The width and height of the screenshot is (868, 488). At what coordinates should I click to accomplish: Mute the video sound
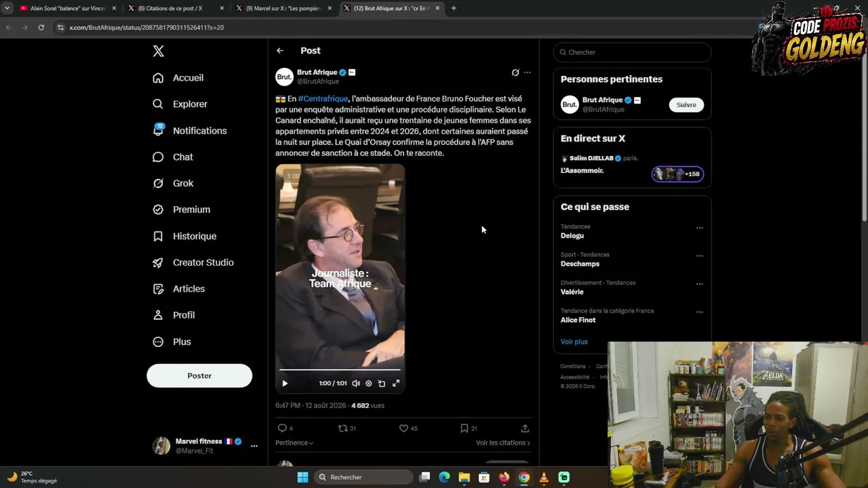[356, 384]
